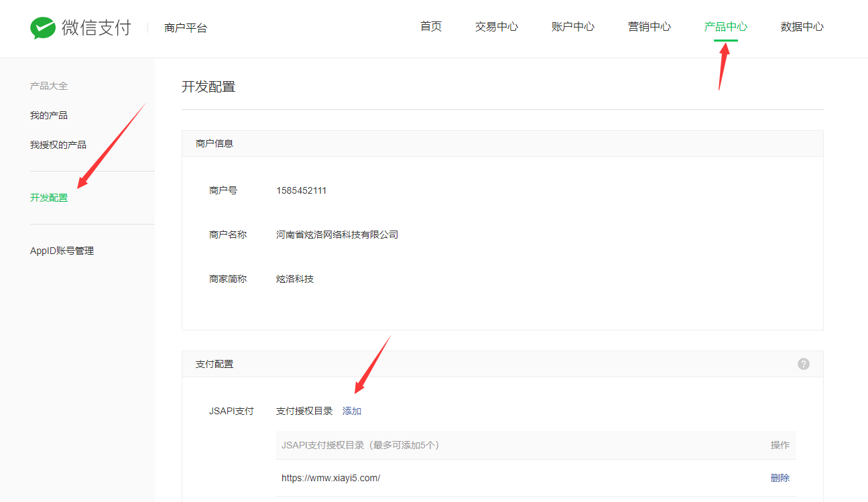
Task: Click the merchant name 河南省炫洛网络科技有限公司
Action: [337, 235]
